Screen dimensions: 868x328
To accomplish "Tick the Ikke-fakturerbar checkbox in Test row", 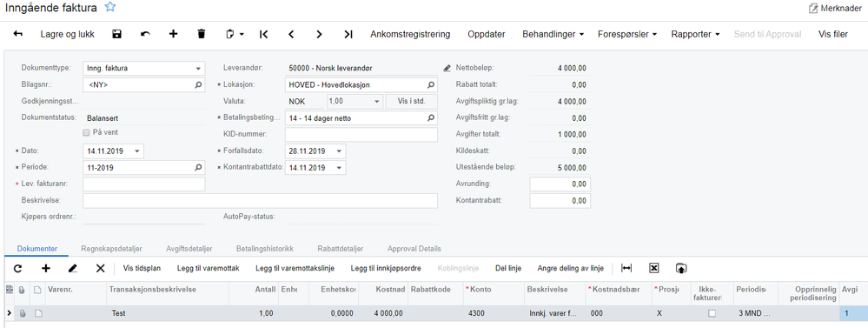I will [712, 313].
